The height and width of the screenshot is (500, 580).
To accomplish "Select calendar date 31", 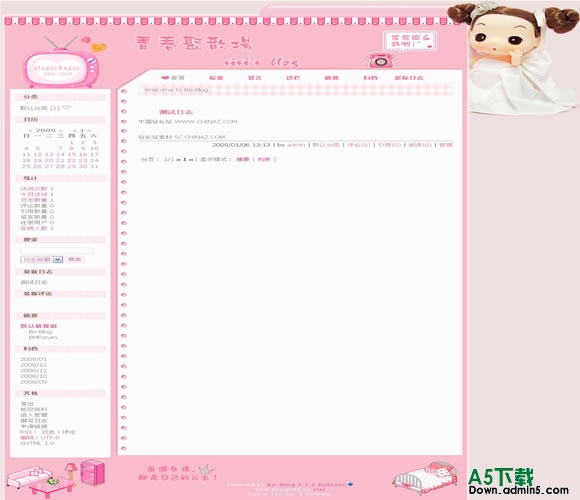I will (94, 166).
